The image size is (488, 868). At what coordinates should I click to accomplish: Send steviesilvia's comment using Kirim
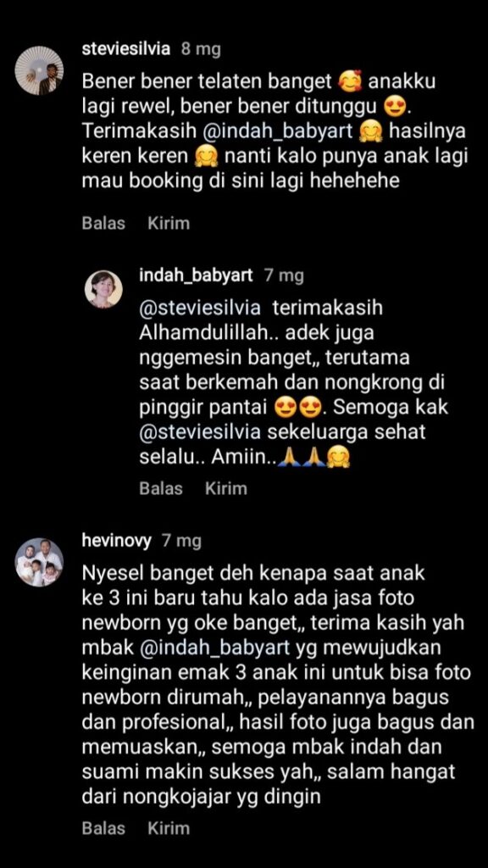[x=169, y=223]
